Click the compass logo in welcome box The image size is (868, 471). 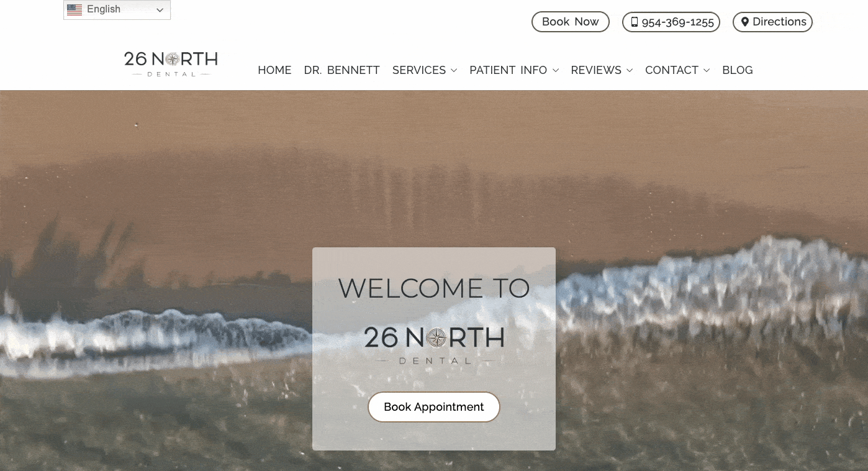pyautogui.click(x=438, y=338)
